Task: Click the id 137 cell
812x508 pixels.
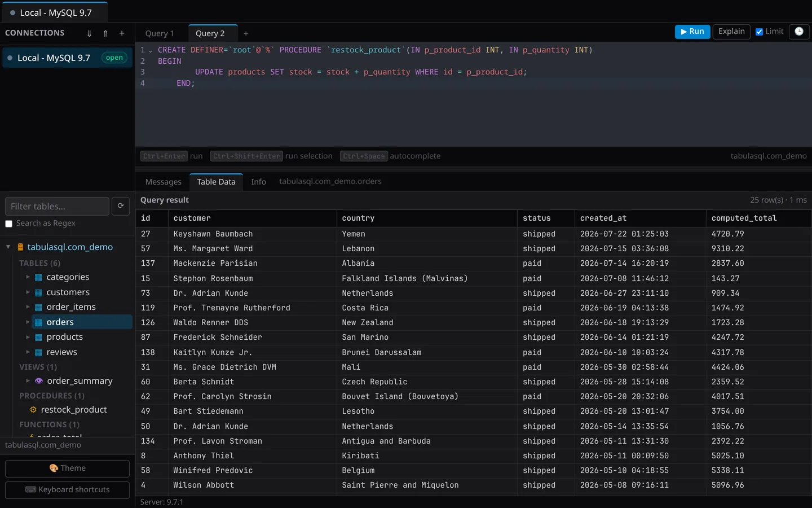Action: point(152,264)
